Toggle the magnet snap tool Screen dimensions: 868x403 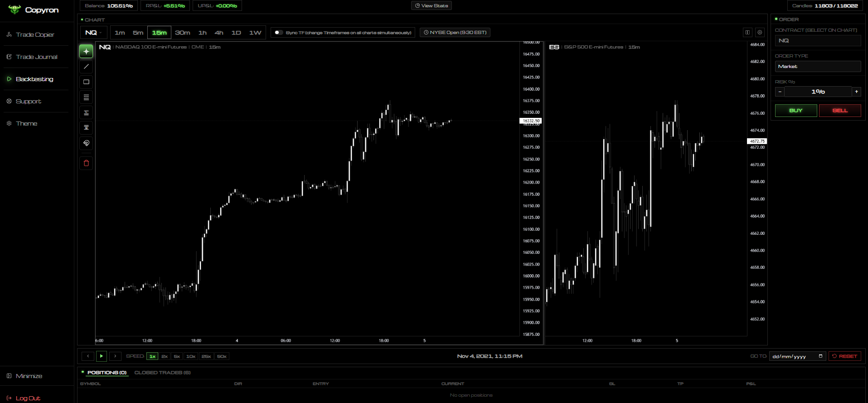pos(86,143)
